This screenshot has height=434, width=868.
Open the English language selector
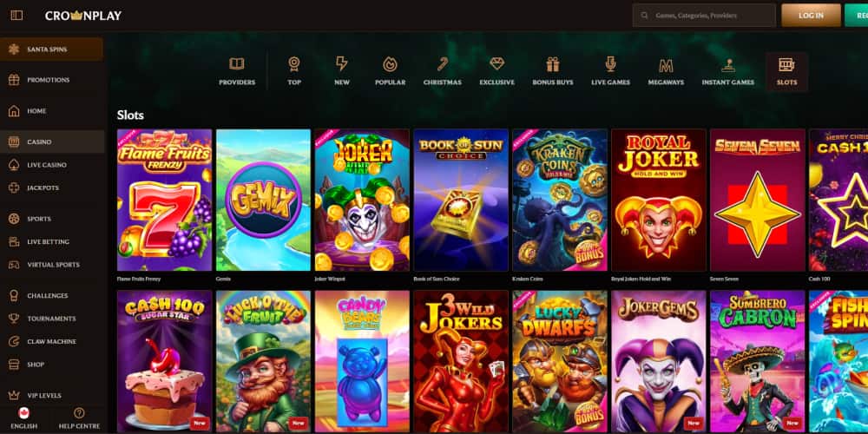pyautogui.click(x=24, y=419)
